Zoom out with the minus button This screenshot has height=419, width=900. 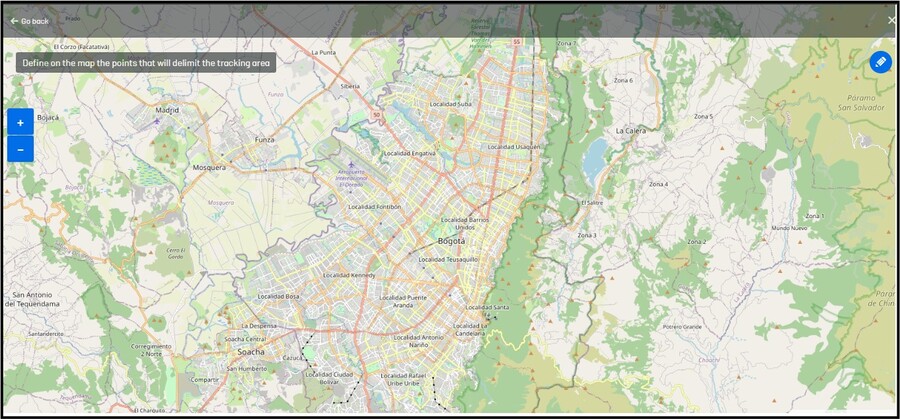click(20, 149)
